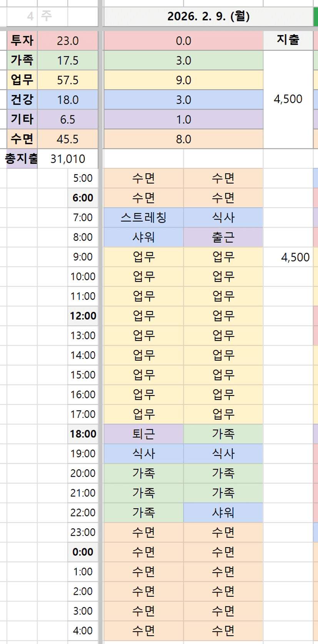This screenshot has width=318, height=644.
Task: Select the 0:00 time label cell
Action: click(83, 552)
